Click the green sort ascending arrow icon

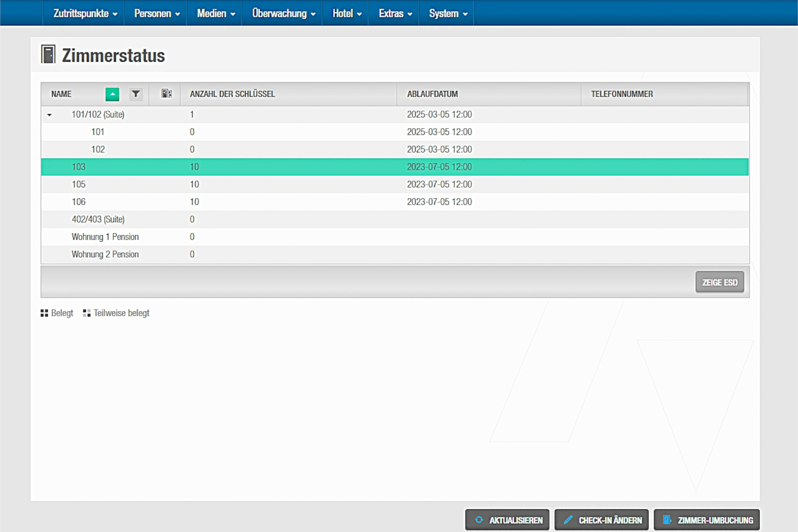(x=112, y=94)
